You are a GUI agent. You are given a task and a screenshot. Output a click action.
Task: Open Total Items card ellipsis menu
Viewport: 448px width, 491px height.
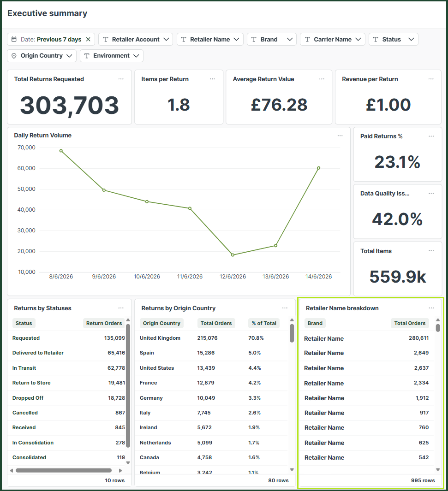(431, 251)
